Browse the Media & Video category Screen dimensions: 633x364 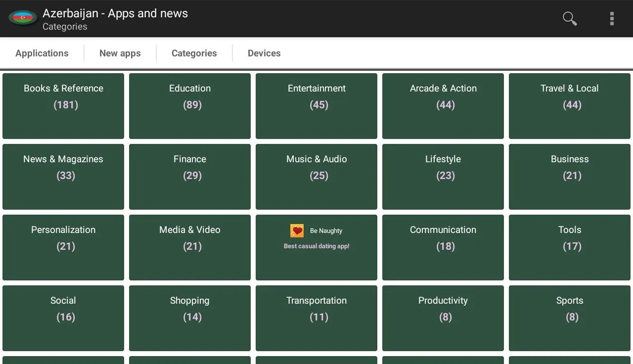point(190,247)
